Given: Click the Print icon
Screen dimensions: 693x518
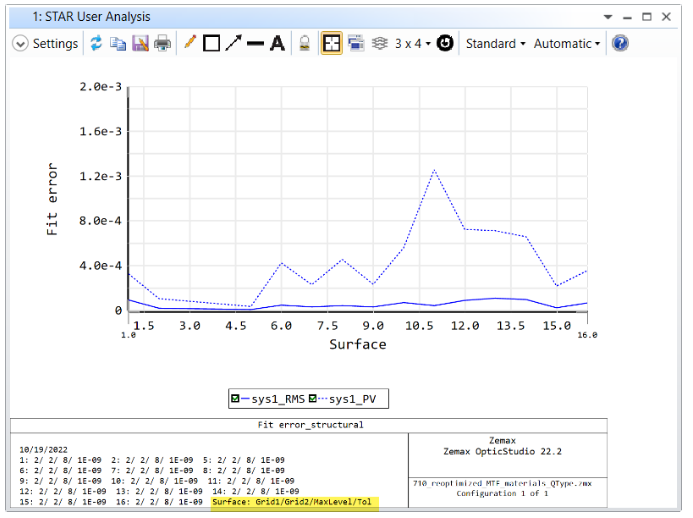Looking at the screenshot, I should pos(162,44).
